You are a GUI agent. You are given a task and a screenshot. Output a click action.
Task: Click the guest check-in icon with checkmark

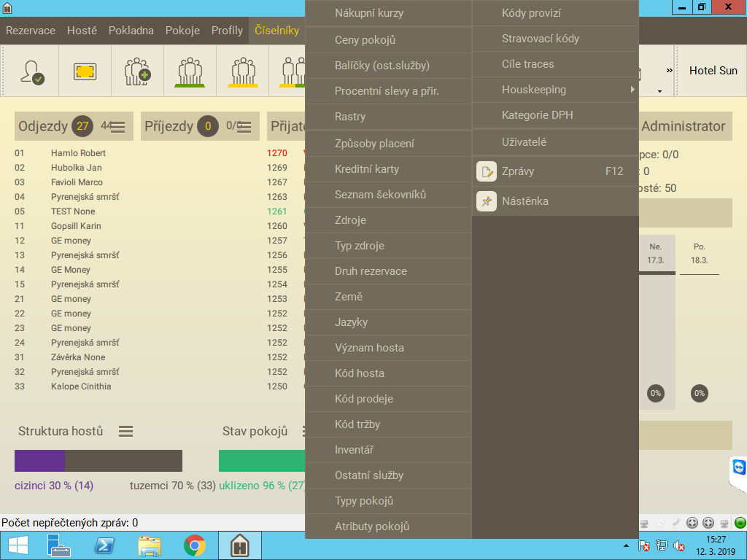(32, 71)
